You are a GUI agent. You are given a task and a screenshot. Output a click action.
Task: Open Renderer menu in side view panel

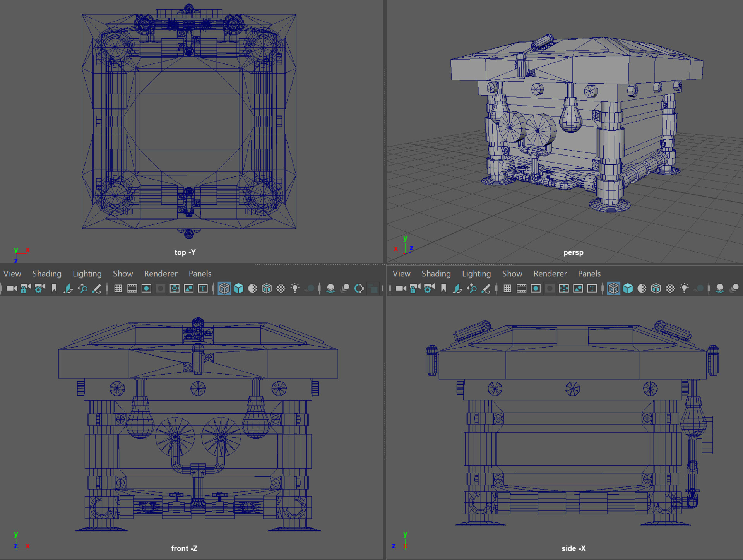point(550,274)
